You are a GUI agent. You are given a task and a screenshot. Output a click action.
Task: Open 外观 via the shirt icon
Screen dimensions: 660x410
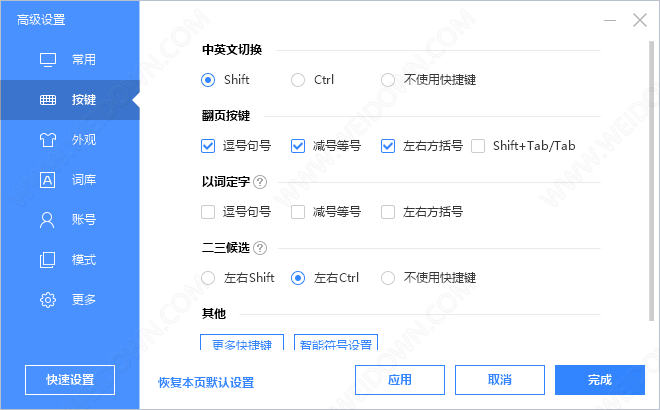[47, 140]
